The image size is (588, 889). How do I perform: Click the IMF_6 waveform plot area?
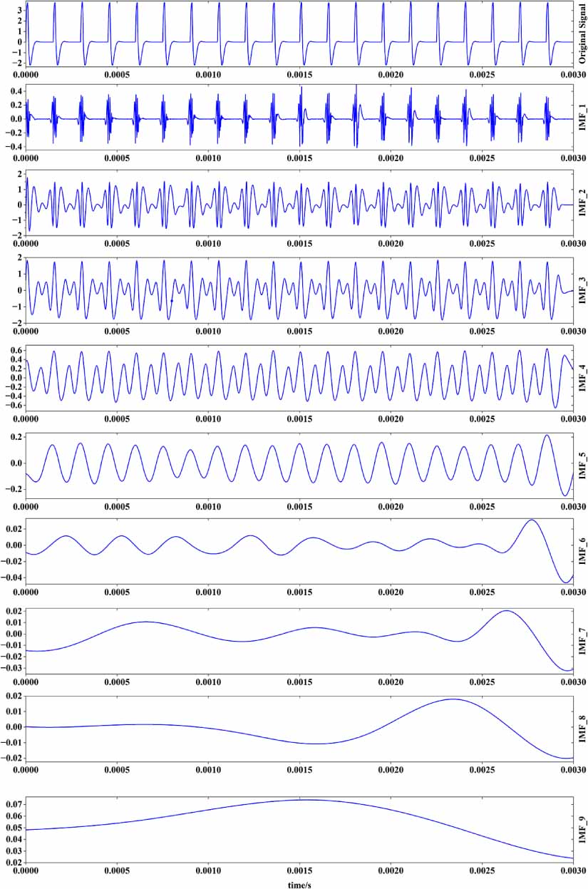[x=299, y=553]
